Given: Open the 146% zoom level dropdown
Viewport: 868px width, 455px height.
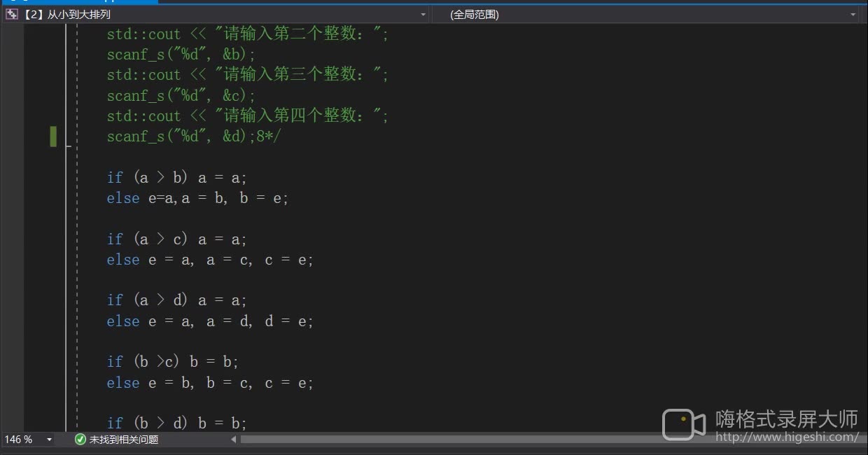Looking at the screenshot, I should pos(48,440).
